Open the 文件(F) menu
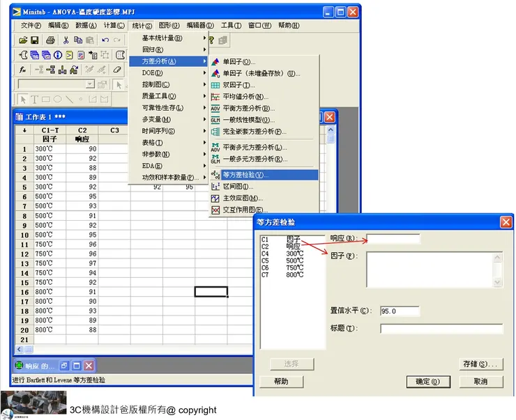The height and width of the screenshot is (420, 516). tap(31, 25)
